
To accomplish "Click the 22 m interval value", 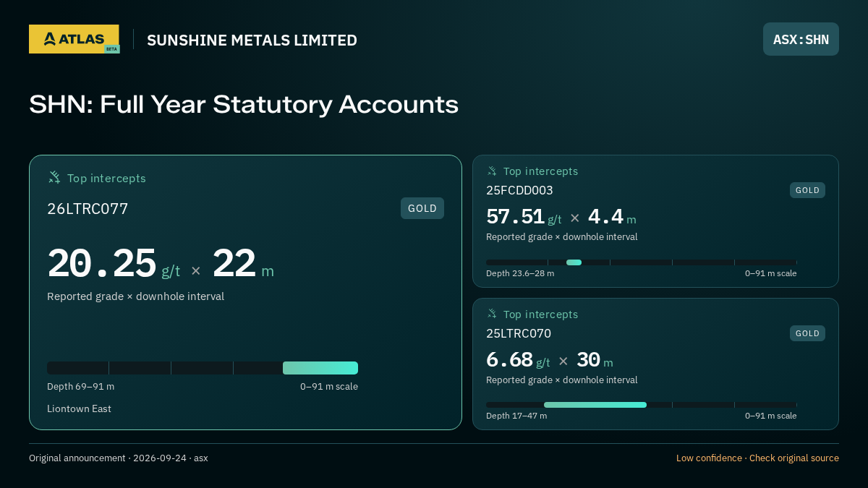I will click(x=243, y=264).
